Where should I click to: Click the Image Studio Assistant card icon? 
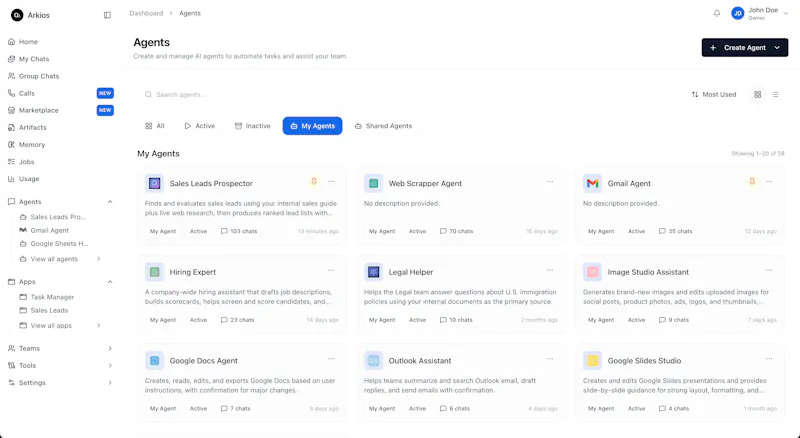point(592,272)
